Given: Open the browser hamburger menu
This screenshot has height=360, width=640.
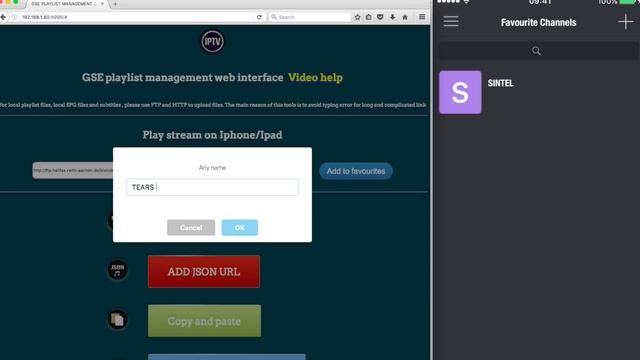Looking at the screenshot, I should click(x=422, y=17).
